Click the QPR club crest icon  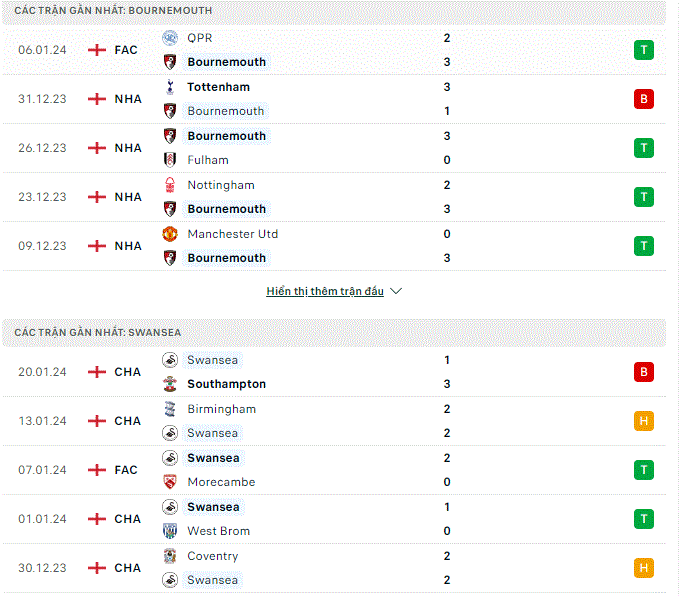click(x=170, y=38)
